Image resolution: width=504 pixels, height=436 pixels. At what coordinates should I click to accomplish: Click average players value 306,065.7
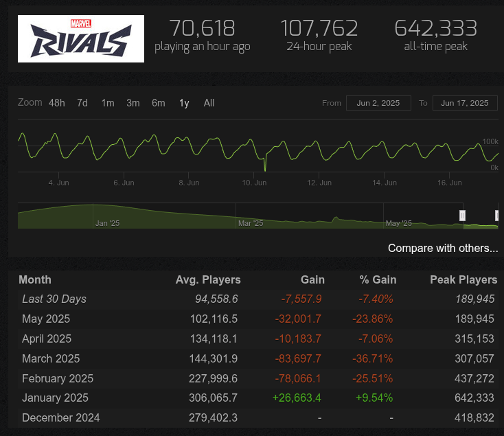tap(213, 398)
